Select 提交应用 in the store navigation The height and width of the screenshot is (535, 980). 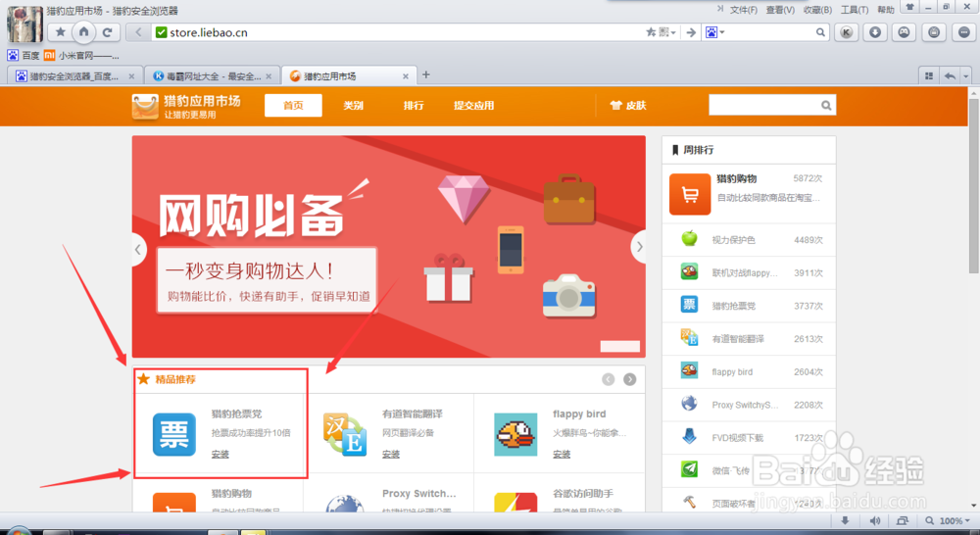[x=473, y=106]
